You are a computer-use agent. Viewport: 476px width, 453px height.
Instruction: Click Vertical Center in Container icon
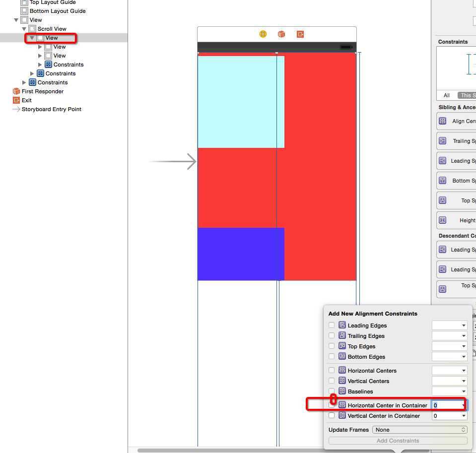click(342, 415)
